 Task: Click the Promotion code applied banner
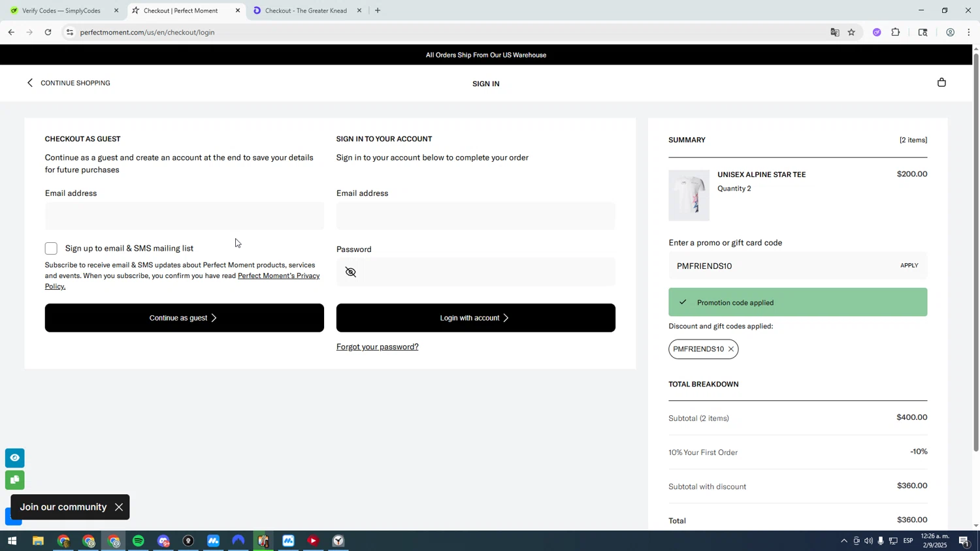point(798,302)
